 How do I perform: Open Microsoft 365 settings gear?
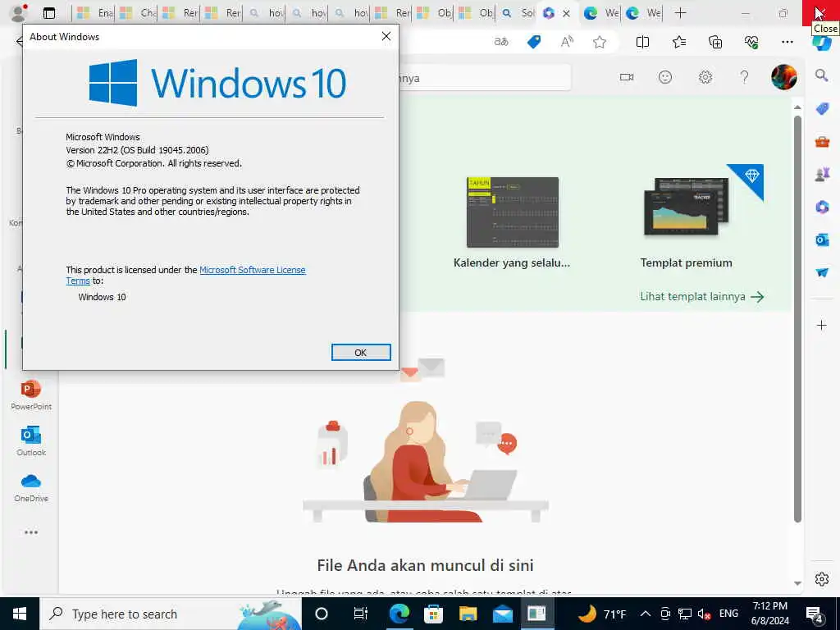705,78
